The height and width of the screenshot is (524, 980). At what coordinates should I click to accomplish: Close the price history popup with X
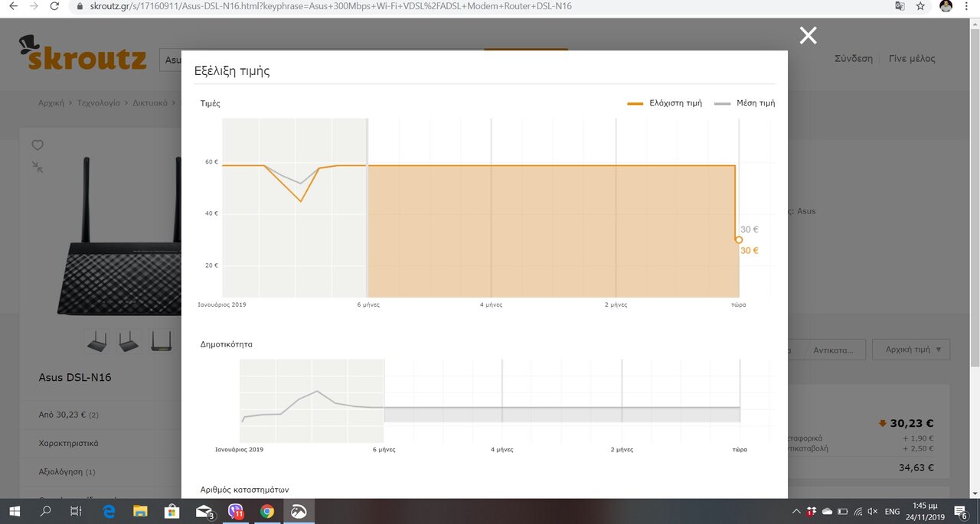(808, 35)
